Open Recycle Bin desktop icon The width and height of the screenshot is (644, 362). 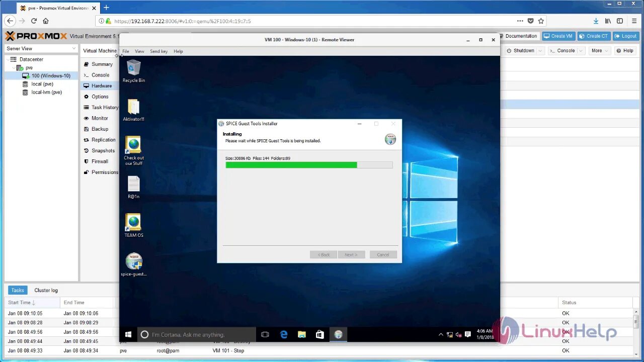click(134, 71)
